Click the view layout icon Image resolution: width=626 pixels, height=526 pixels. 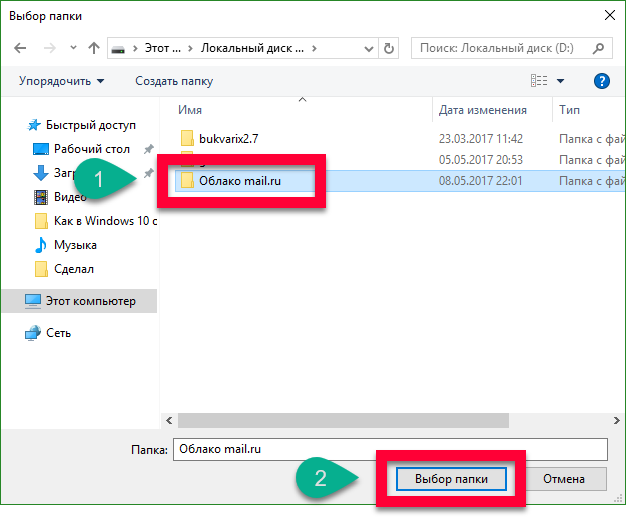pyautogui.click(x=539, y=81)
